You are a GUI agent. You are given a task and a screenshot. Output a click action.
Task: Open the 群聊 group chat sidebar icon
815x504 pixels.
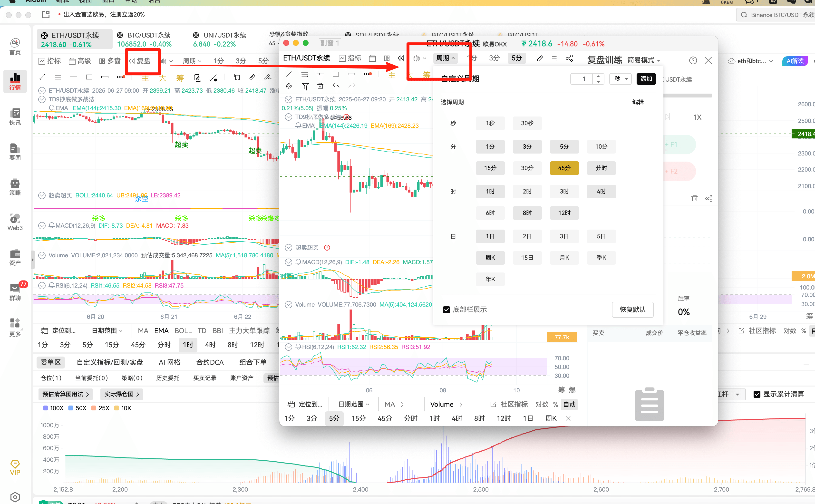click(15, 292)
